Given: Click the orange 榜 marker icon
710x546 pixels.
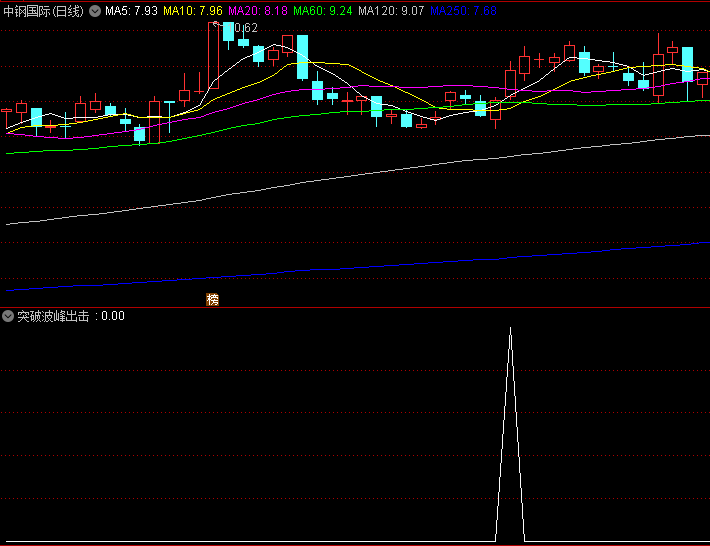Looking at the screenshot, I should (x=212, y=299).
